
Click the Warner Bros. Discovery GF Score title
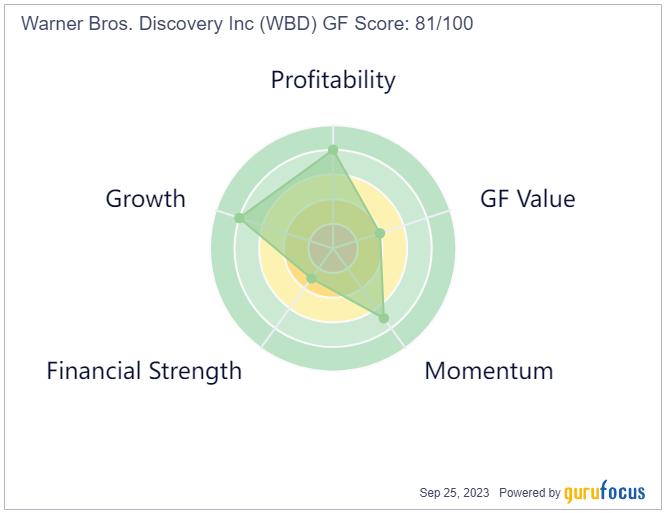click(247, 23)
